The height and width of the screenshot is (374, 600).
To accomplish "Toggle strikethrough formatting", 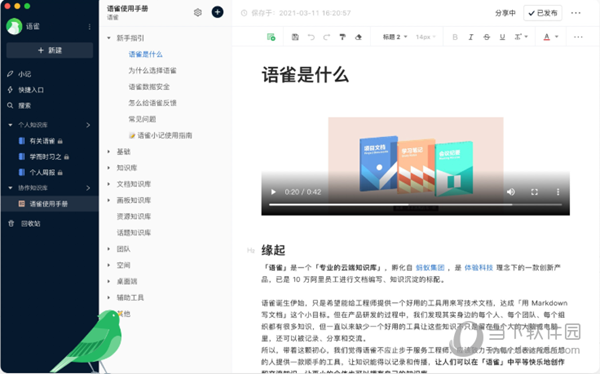I will click(486, 37).
